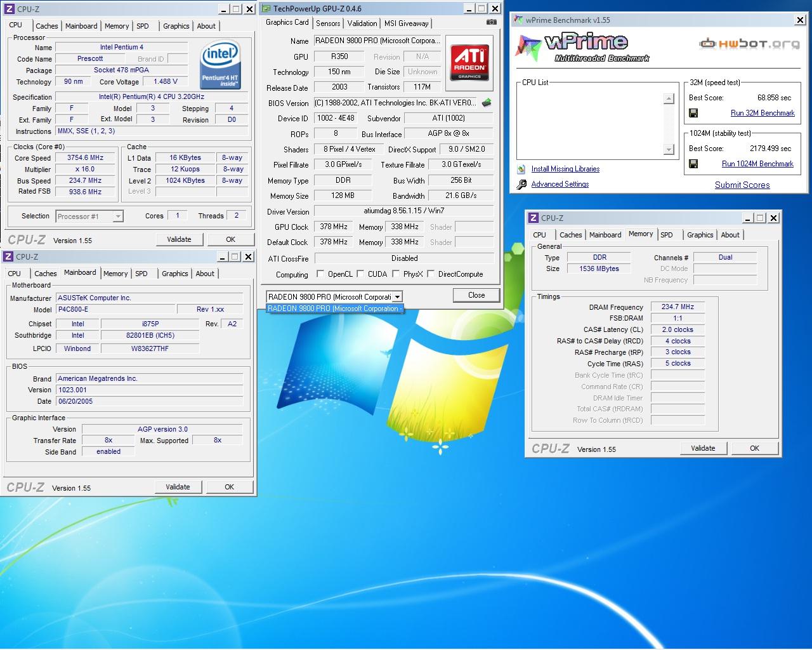Click Submit Scores link in wPrime

[742, 185]
